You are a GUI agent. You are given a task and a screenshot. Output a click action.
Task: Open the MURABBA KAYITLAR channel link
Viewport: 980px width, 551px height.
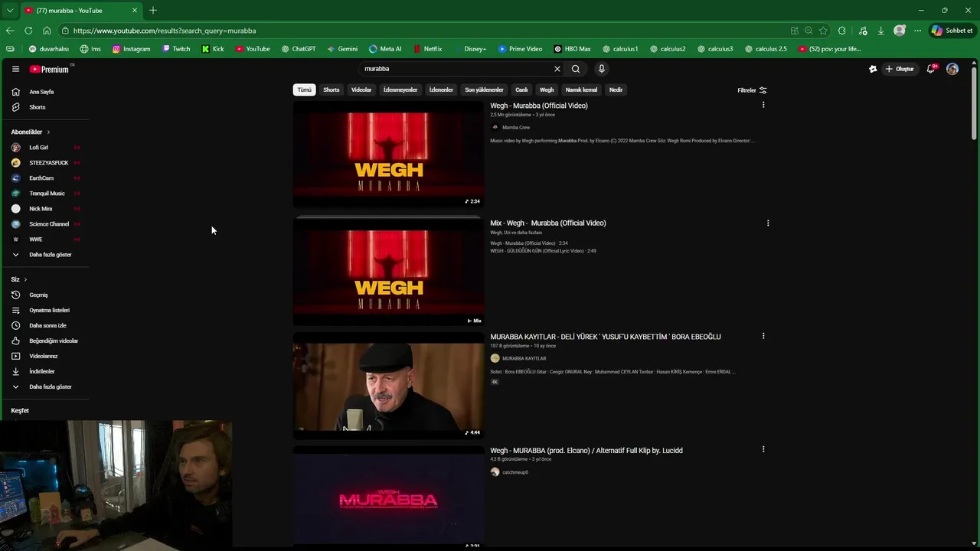(524, 358)
